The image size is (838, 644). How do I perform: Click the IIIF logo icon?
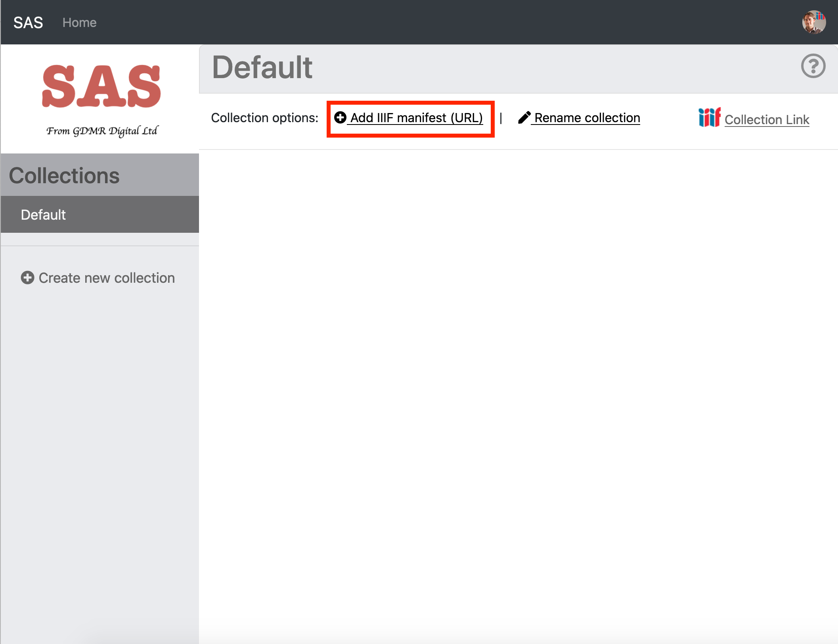[710, 117]
